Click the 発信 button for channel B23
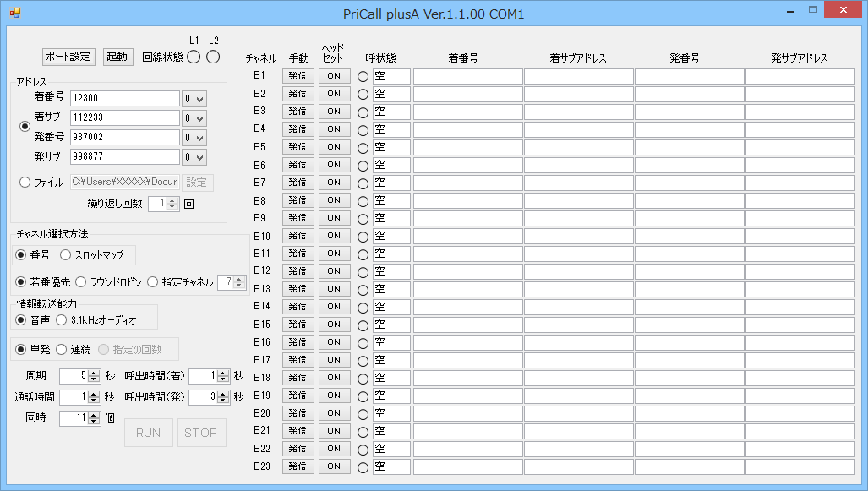The width and height of the screenshot is (868, 491). click(x=298, y=466)
